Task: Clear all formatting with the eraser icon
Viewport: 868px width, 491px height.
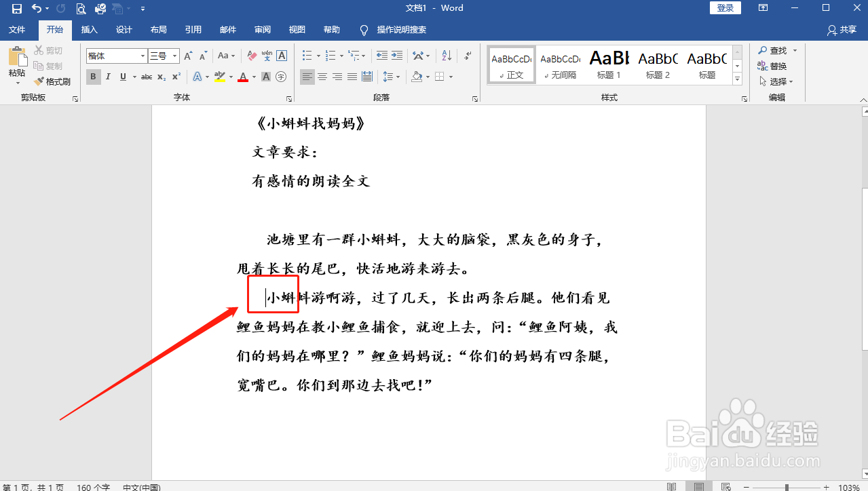Action: pos(251,56)
